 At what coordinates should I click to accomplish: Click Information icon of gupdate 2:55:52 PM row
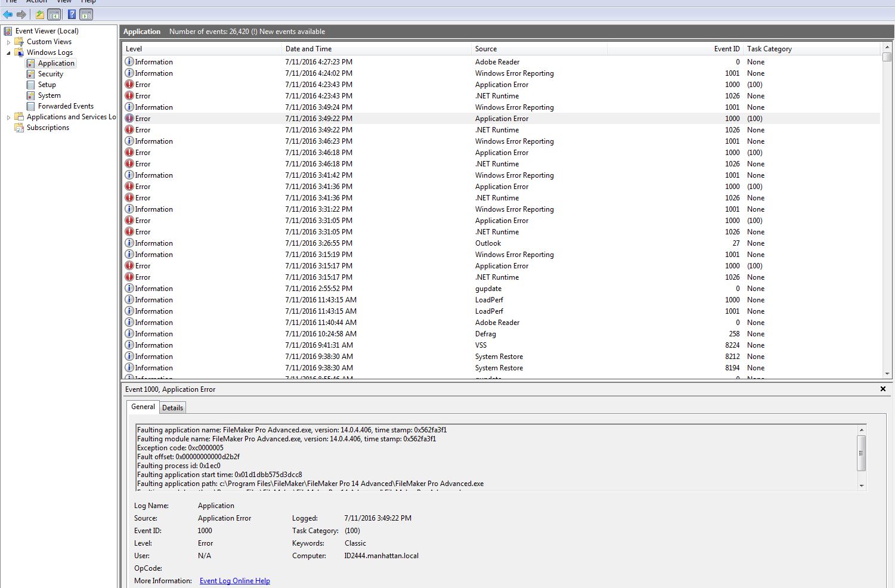pyautogui.click(x=129, y=288)
